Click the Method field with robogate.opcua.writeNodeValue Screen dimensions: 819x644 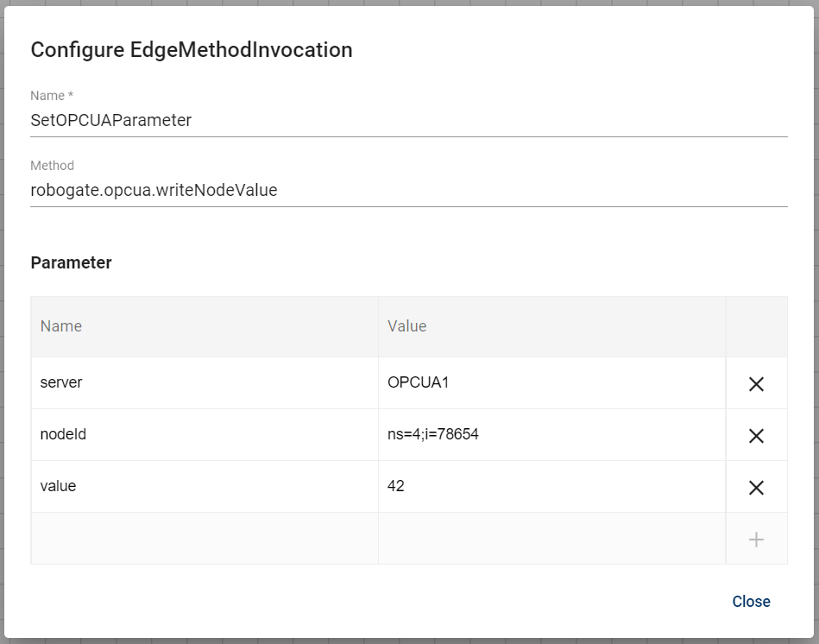click(408, 191)
